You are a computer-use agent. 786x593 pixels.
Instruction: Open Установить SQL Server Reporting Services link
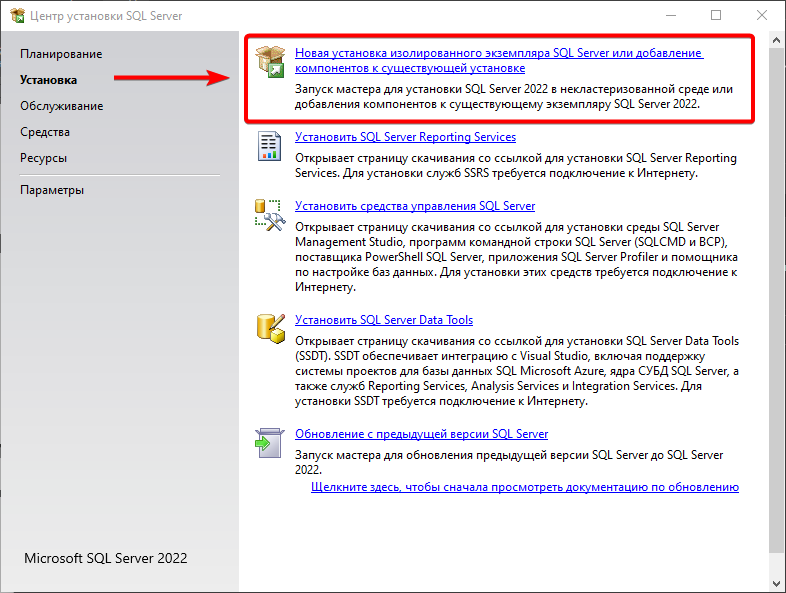click(406, 137)
